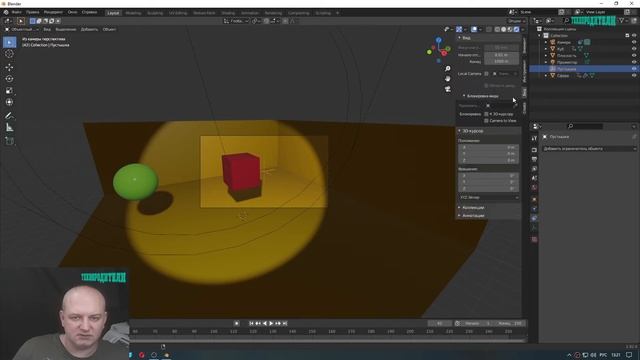Image resolution: width=640 pixels, height=360 pixels.
Task: Open Object properties tab
Action: tap(534, 199)
